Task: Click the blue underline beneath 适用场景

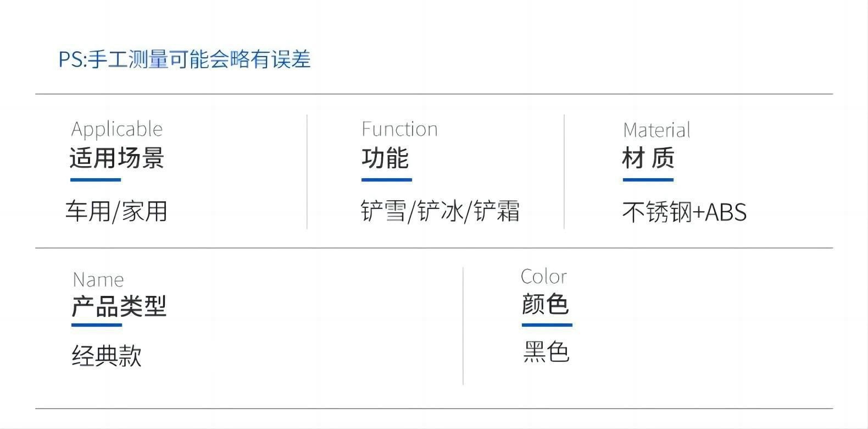Action: pos(96,179)
